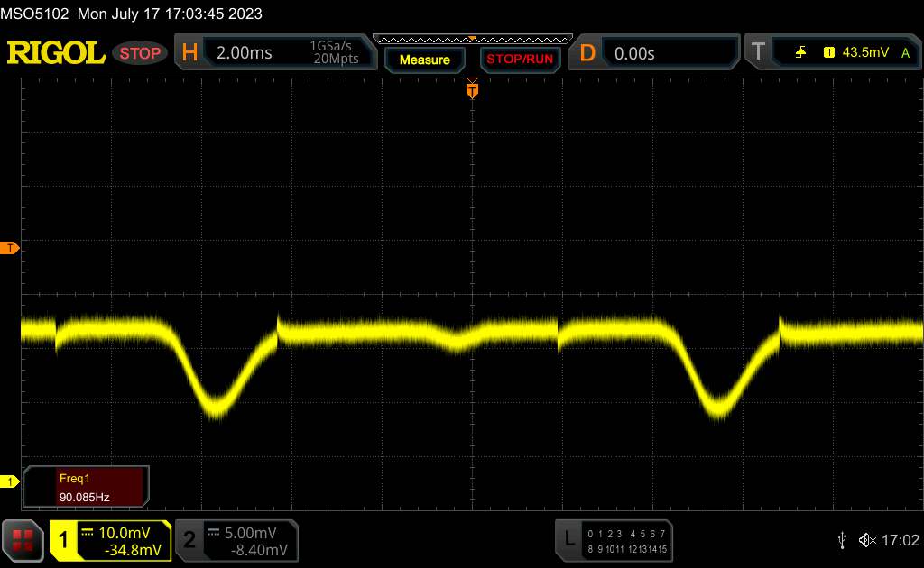Open the horizontal timebase H icon
The height and width of the screenshot is (568, 924).
189,52
